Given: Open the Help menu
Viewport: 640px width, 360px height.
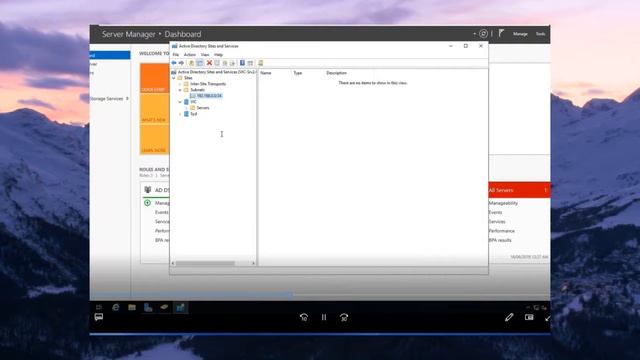Looking at the screenshot, I should pos(218,55).
